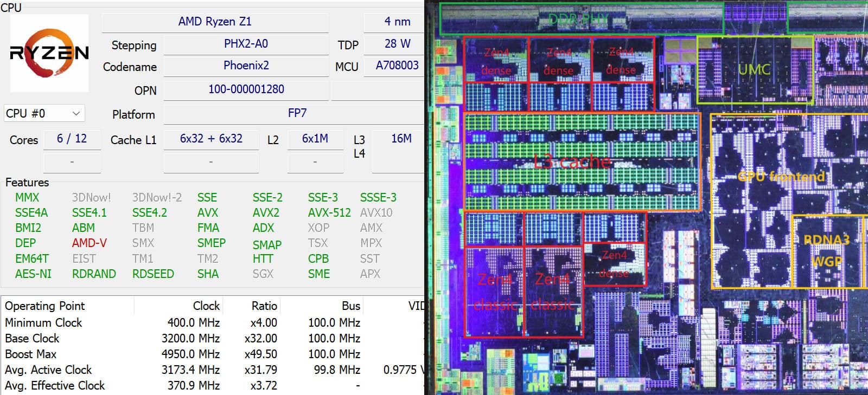Click the BMI2 feature flag
This screenshot has height=395, width=868.
(28, 228)
